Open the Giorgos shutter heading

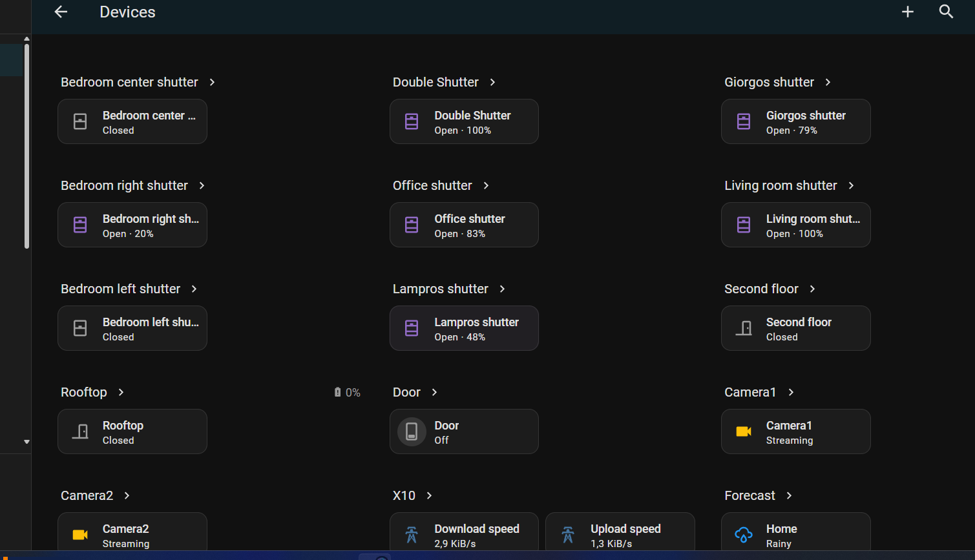(x=769, y=82)
